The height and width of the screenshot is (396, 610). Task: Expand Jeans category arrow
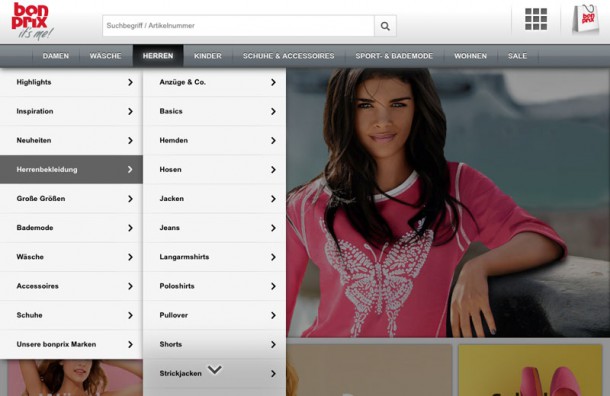point(273,228)
